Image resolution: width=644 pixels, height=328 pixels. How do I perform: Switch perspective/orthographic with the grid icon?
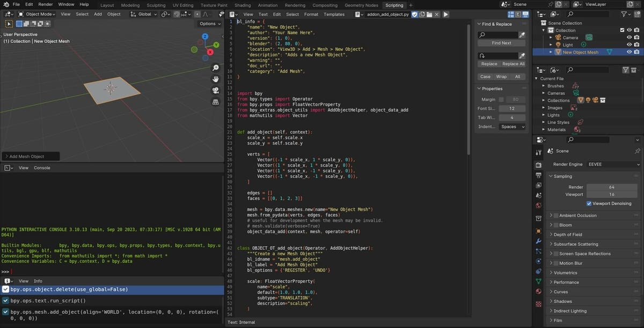pyautogui.click(x=216, y=102)
